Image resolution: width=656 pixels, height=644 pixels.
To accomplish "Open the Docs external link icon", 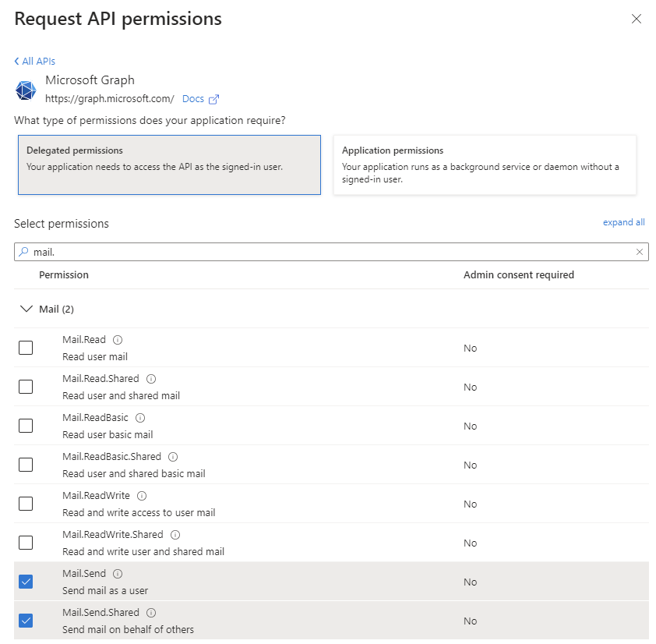I will [214, 99].
